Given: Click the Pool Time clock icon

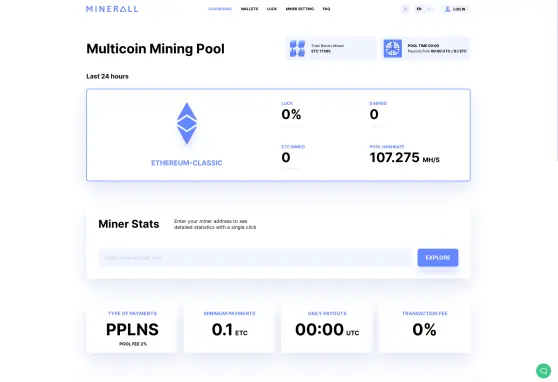Looking at the screenshot, I should [x=393, y=48].
